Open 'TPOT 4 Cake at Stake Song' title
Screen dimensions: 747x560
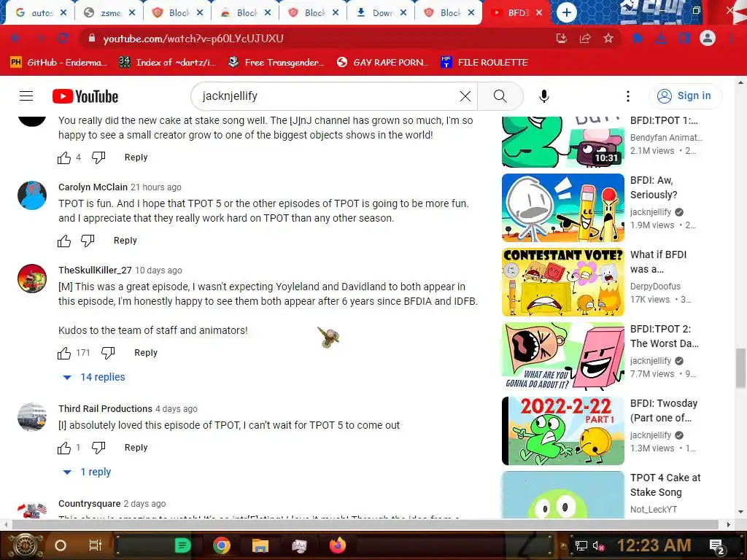pyautogui.click(x=665, y=485)
